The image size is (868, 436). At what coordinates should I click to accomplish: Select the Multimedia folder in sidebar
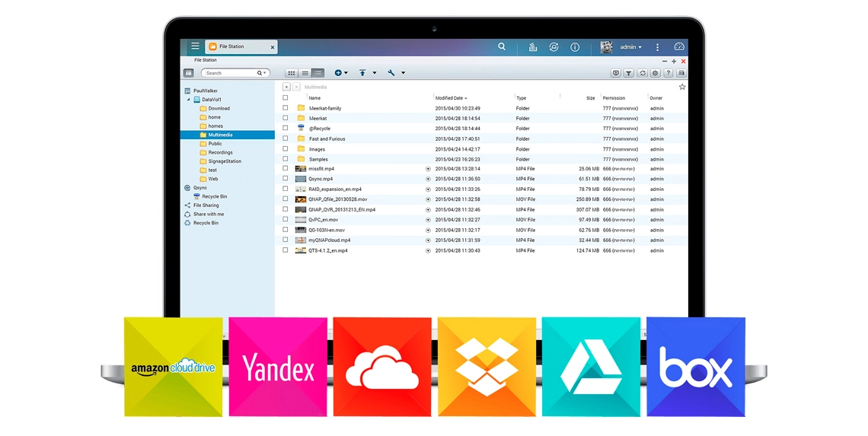pos(228,135)
